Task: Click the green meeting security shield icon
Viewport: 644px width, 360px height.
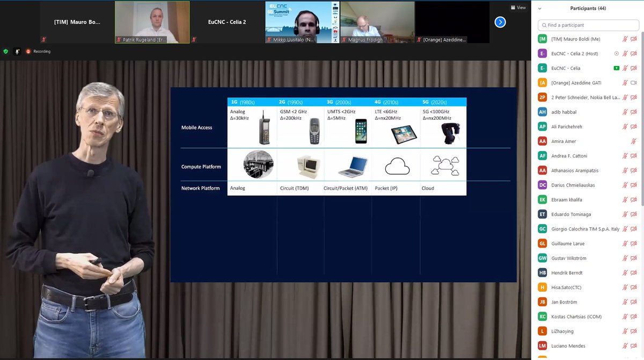Action: [x=5, y=51]
